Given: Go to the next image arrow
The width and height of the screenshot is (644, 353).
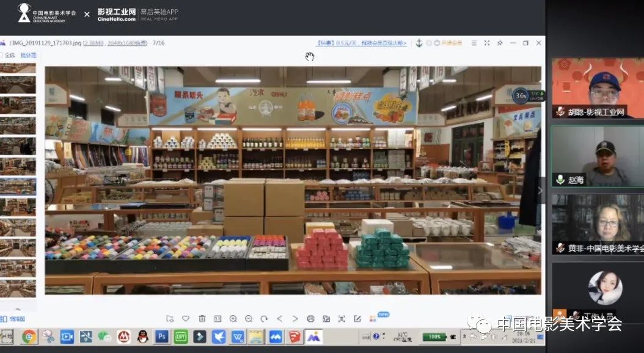Looking at the screenshot, I should [x=295, y=319].
